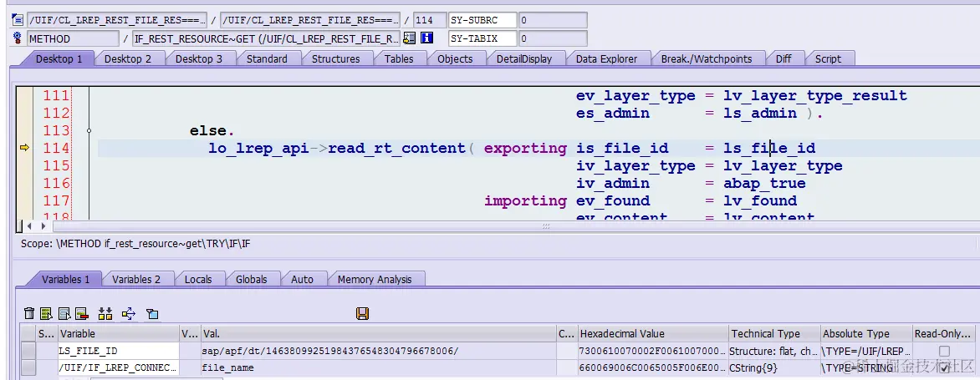Click the IF_REST_RESOURCE~GET method name field
This screenshot has width=980, height=380.
(267, 38)
